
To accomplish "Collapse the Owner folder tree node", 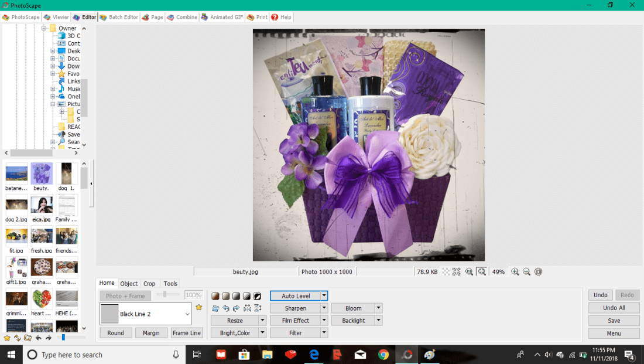I will click(43, 28).
